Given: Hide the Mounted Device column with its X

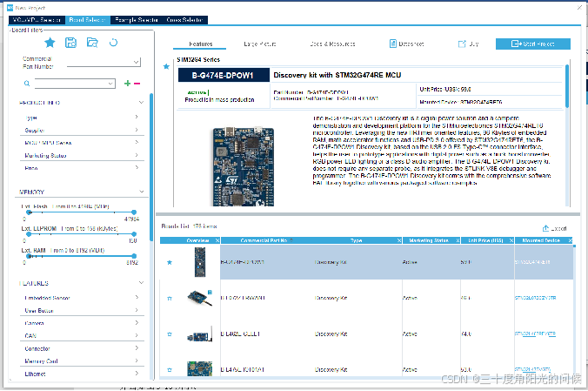Looking at the screenshot, I should pyautogui.click(x=570, y=240).
